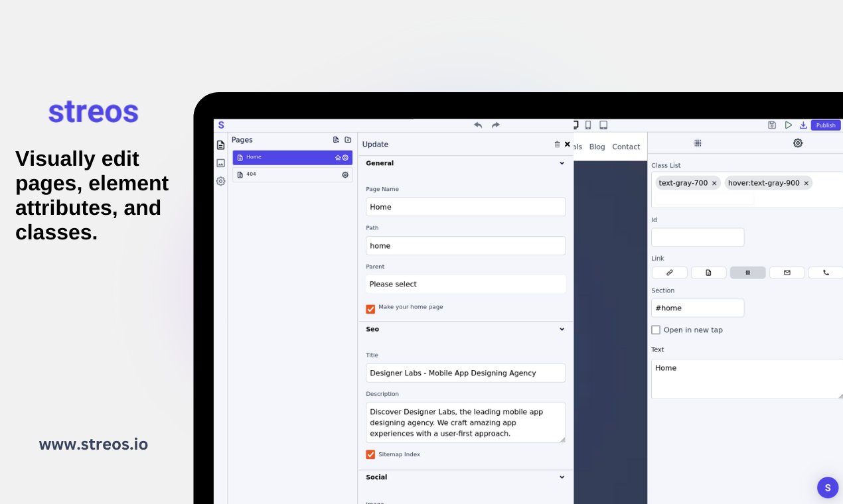
Task: Collapse the Social section
Action: [x=562, y=477]
